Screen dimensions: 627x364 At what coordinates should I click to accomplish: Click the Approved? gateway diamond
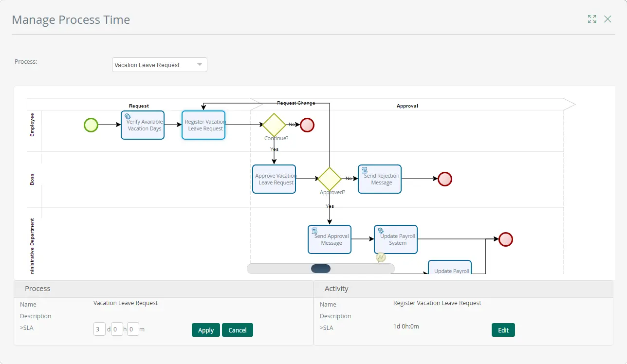pyautogui.click(x=330, y=179)
